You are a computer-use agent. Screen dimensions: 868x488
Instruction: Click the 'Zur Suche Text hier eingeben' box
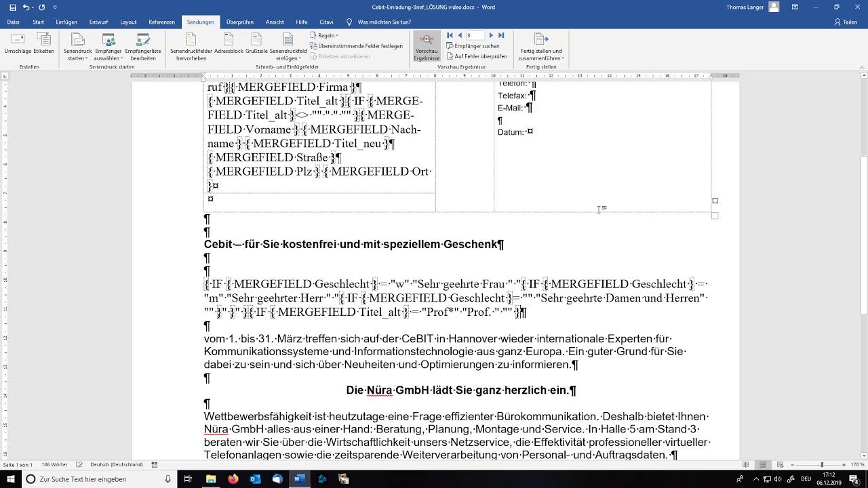click(99, 479)
